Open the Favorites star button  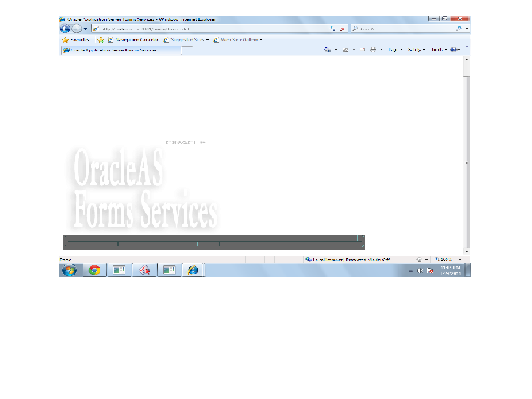coord(76,40)
